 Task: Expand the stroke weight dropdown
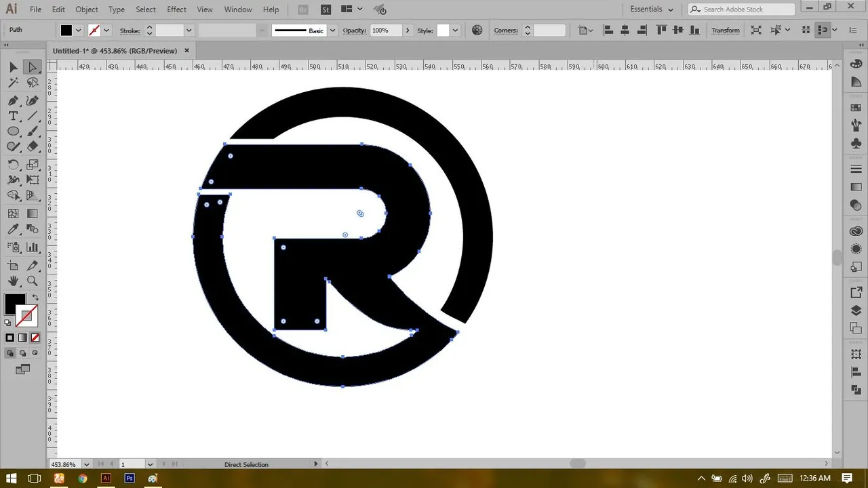pyautogui.click(x=189, y=30)
